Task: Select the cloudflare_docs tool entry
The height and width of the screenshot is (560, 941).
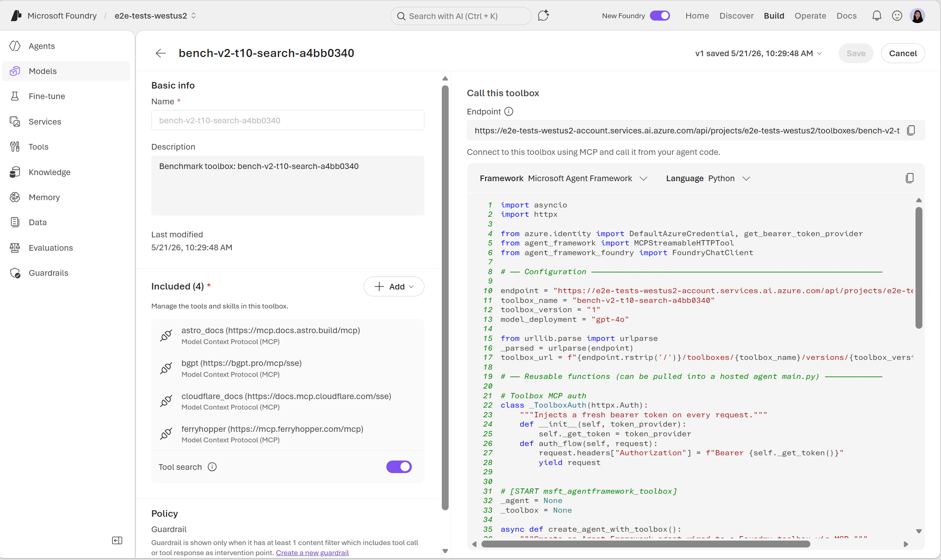Action: click(288, 401)
